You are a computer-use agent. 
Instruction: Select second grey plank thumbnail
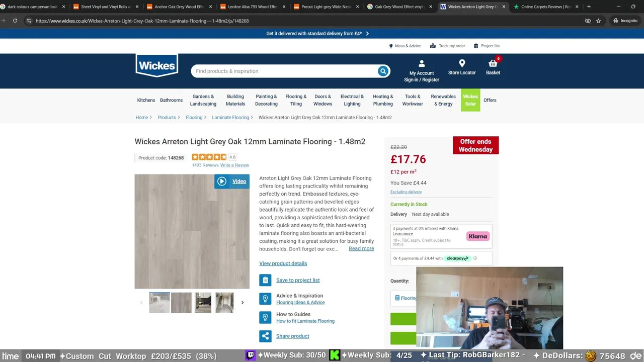pyautogui.click(x=181, y=303)
